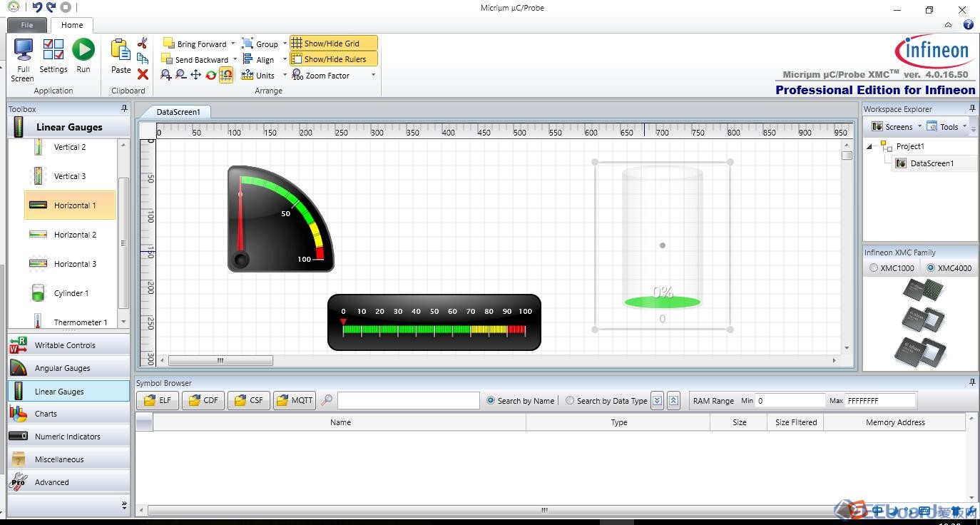Pick the Vertical 2 gauge in Toolbox
Image resolution: width=980 pixels, height=525 pixels.
click(69, 147)
